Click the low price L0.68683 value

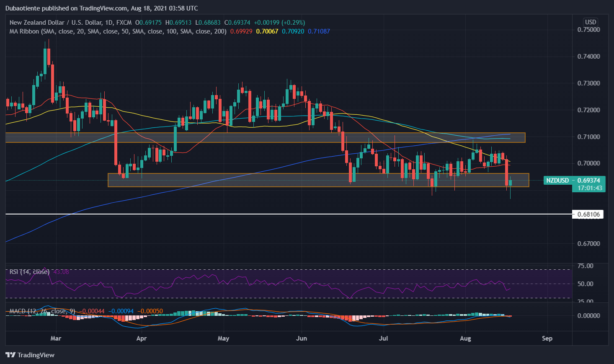pos(208,23)
